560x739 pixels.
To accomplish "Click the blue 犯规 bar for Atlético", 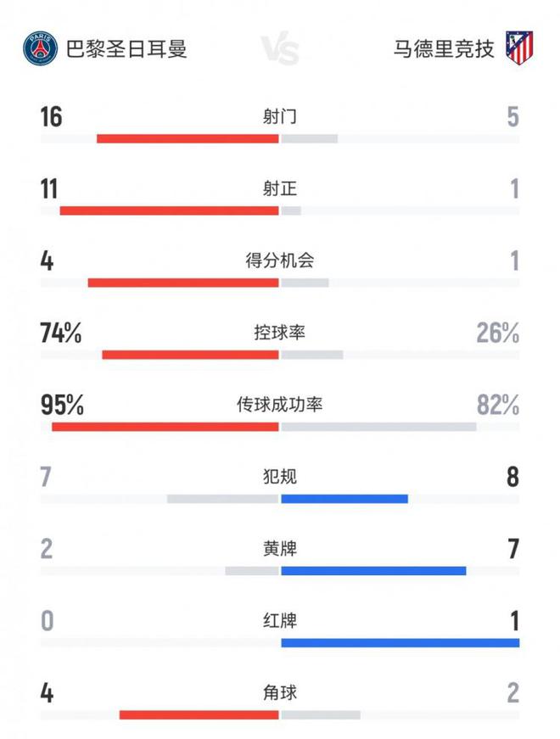I will point(344,499).
